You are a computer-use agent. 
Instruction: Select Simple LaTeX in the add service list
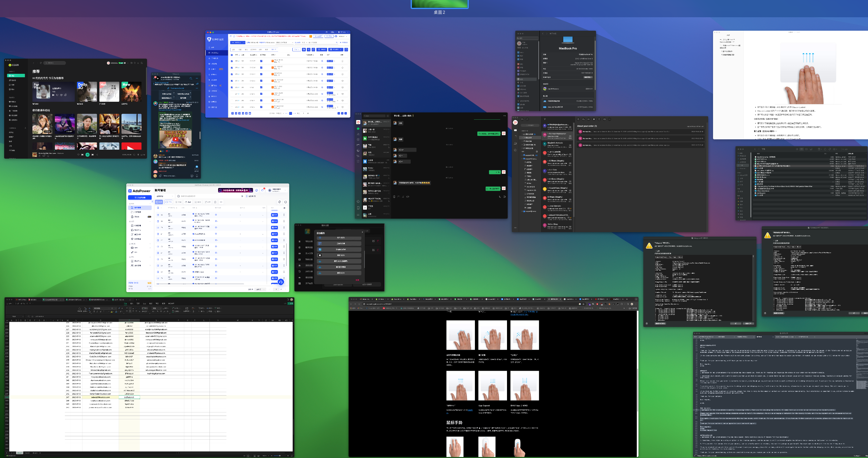tap(340, 249)
